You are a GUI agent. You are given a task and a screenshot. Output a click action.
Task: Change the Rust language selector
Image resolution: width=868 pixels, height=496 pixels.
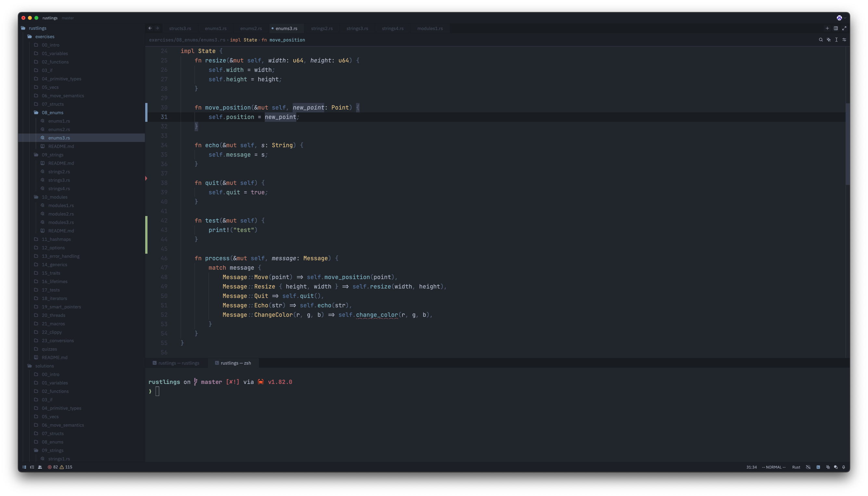tap(796, 467)
